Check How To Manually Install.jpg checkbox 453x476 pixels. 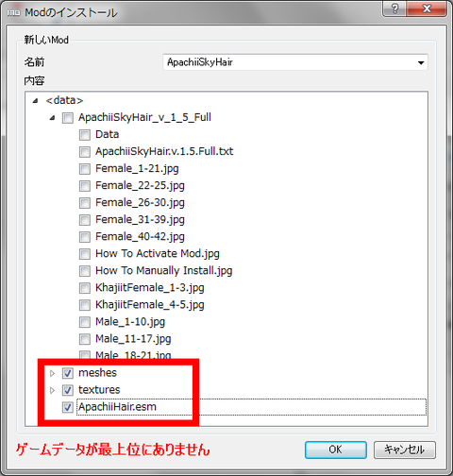85,271
